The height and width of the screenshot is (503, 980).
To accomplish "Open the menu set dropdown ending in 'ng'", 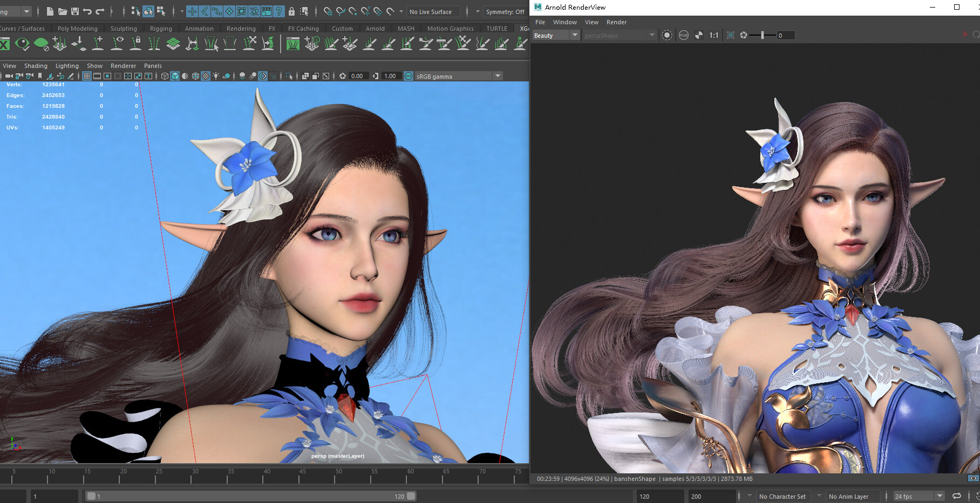I will coord(16,11).
